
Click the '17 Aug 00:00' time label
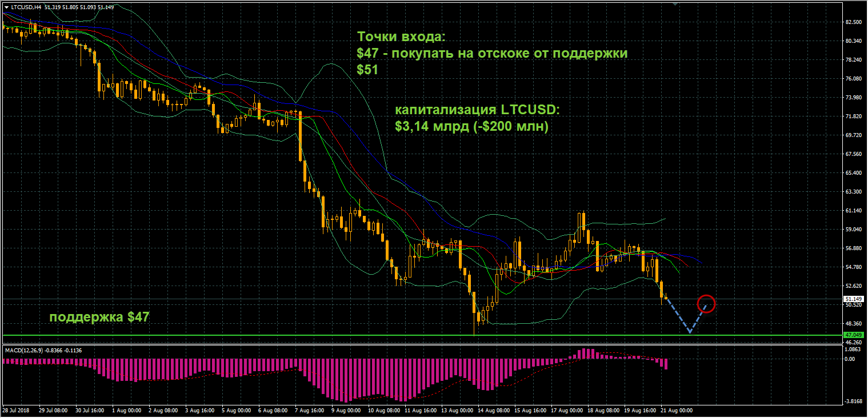pos(567,410)
